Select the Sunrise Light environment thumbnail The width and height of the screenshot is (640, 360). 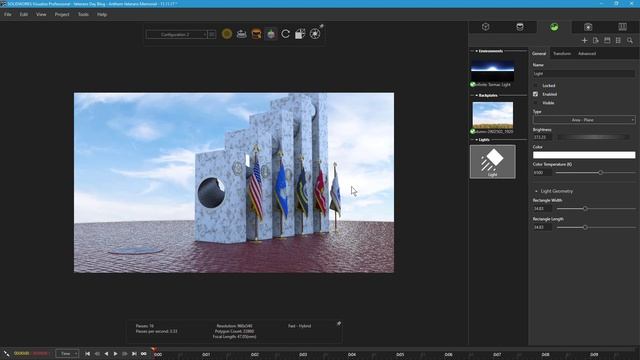click(492, 71)
